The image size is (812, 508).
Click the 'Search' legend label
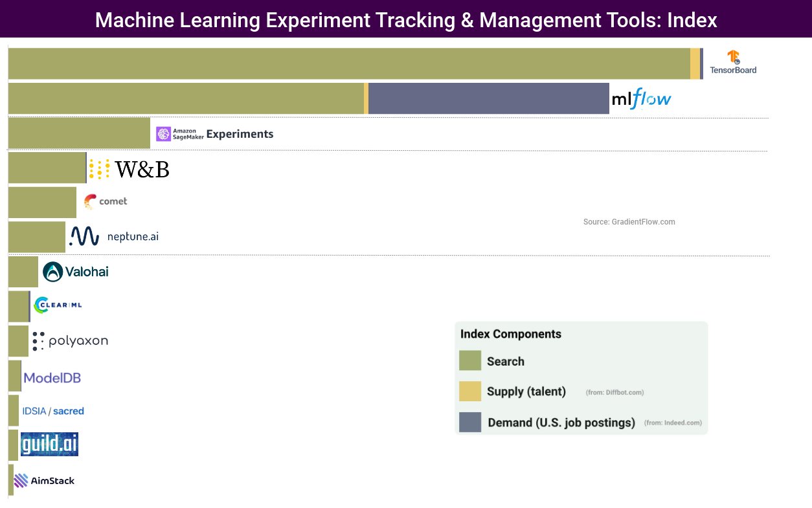506,361
